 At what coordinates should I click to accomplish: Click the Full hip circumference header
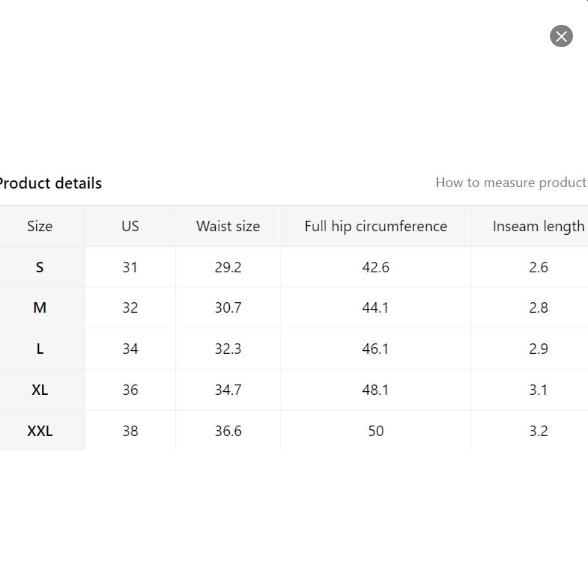coord(376,226)
